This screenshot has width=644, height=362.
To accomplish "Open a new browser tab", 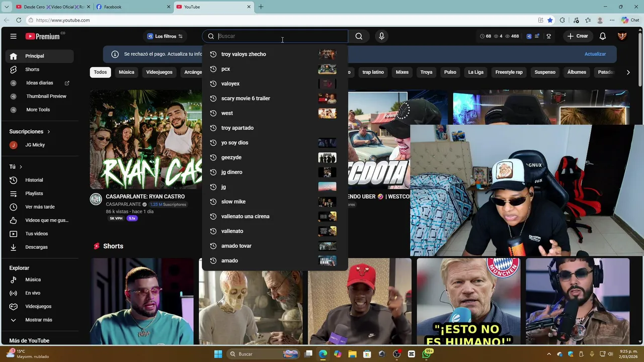I will click(x=261, y=7).
